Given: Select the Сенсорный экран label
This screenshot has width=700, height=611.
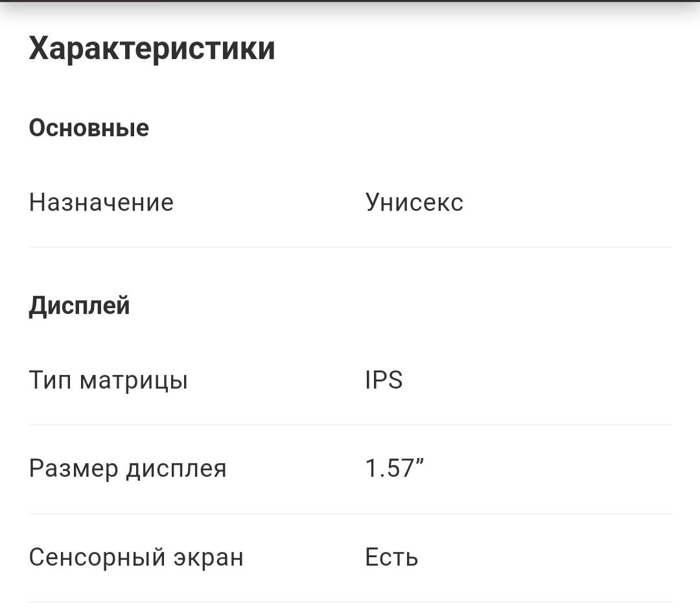Looking at the screenshot, I should [x=136, y=558].
